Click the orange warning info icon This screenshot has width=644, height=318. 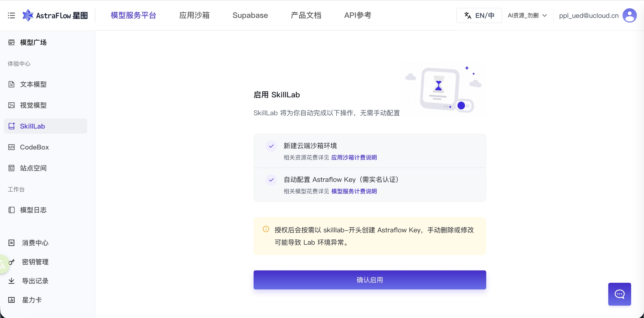click(x=266, y=229)
